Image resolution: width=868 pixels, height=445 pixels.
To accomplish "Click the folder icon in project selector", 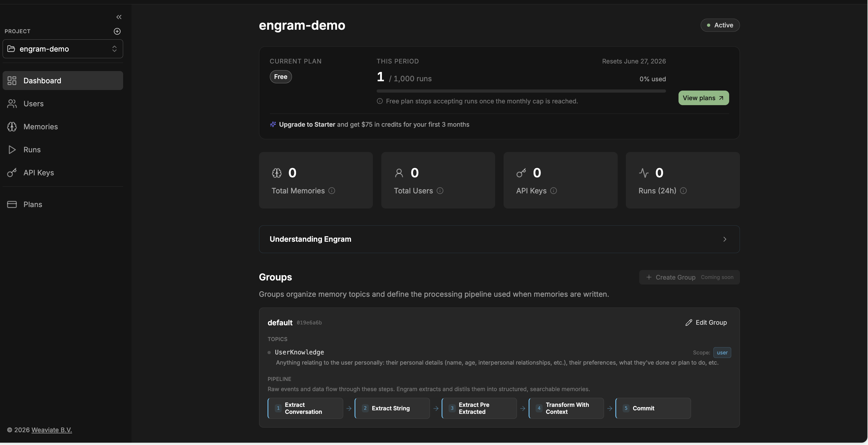I will (11, 49).
